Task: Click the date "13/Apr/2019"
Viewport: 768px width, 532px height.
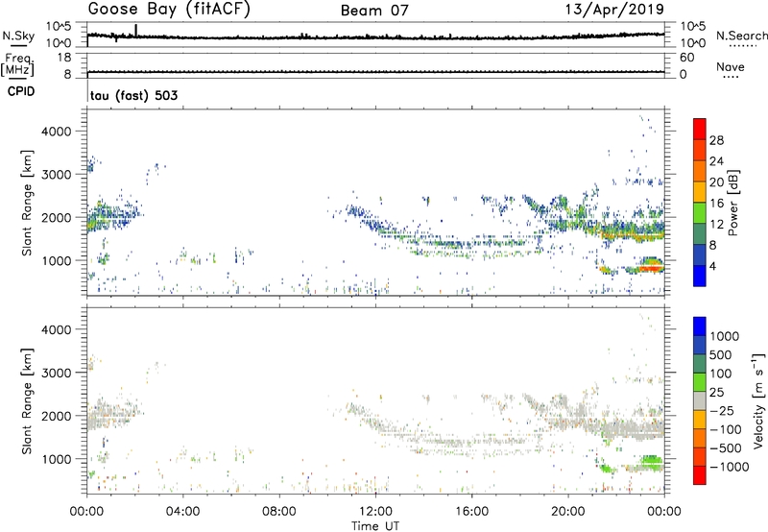Action: 614,9
